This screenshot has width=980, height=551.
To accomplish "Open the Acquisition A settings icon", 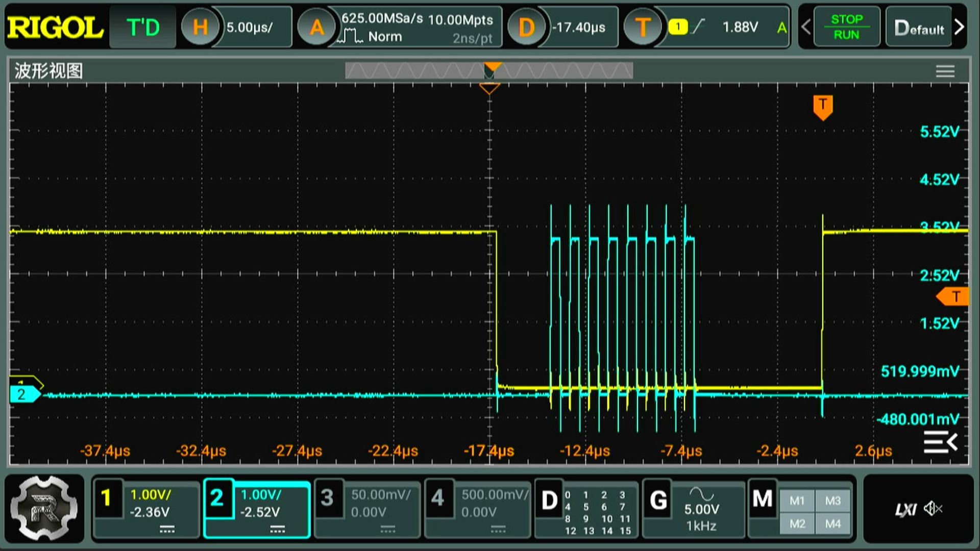I will pyautogui.click(x=316, y=27).
